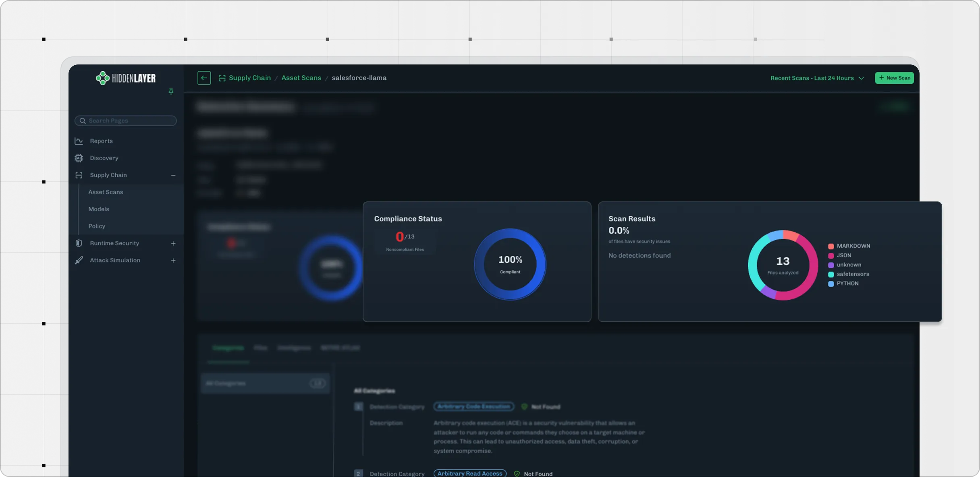Open the Asset Scans page
Image resolution: width=980 pixels, height=477 pixels.
[106, 192]
